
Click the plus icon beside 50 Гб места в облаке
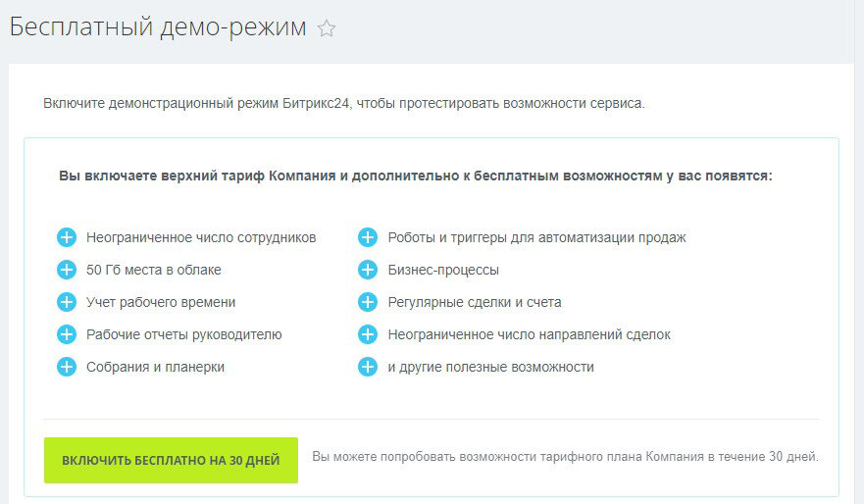click(x=67, y=270)
